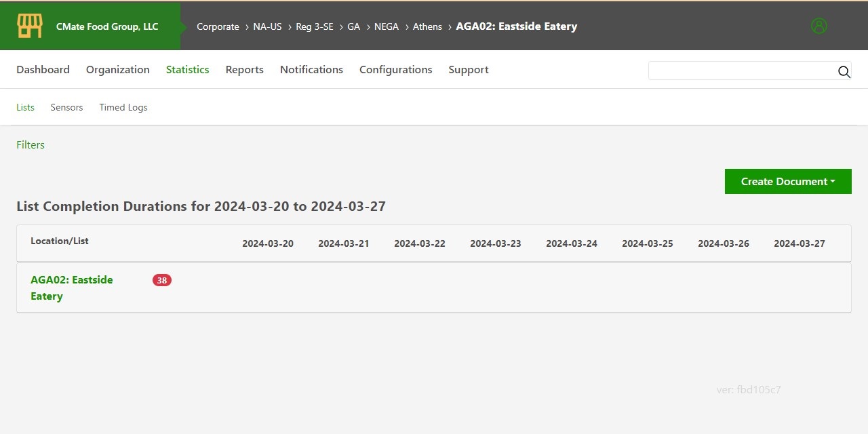Open the Reports menu
Viewport: 868px width, 434px height.
pyautogui.click(x=244, y=69)
